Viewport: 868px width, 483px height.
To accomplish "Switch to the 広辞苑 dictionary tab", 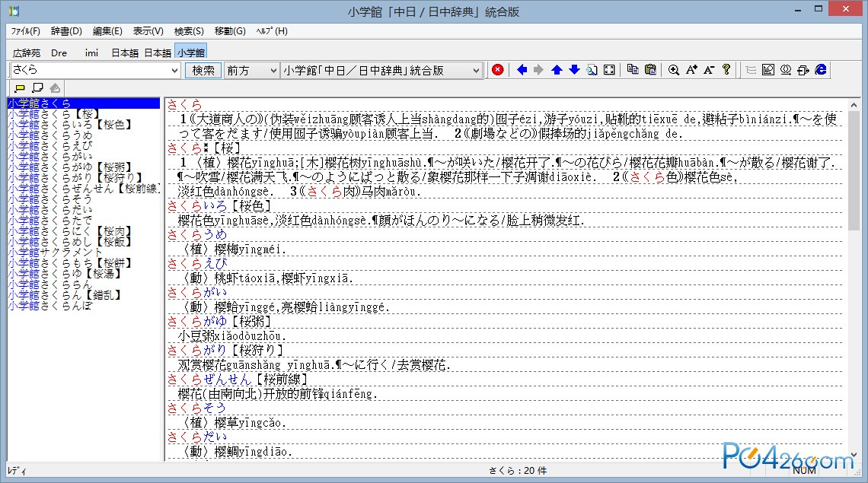I will 27,52.
